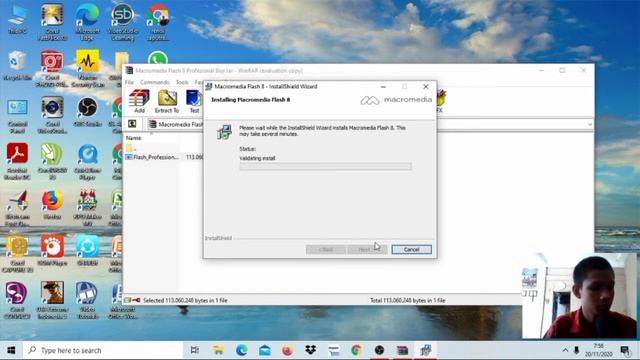Open Firefox desktop shortcut

52,205
